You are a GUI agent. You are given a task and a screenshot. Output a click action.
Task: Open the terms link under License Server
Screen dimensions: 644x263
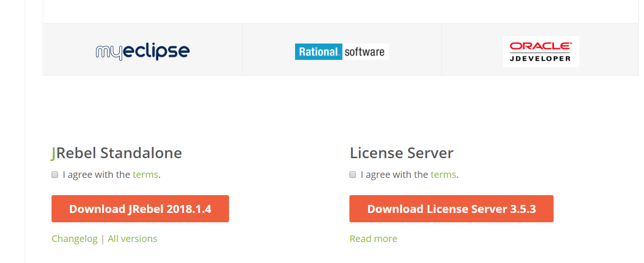click(443, 175)
